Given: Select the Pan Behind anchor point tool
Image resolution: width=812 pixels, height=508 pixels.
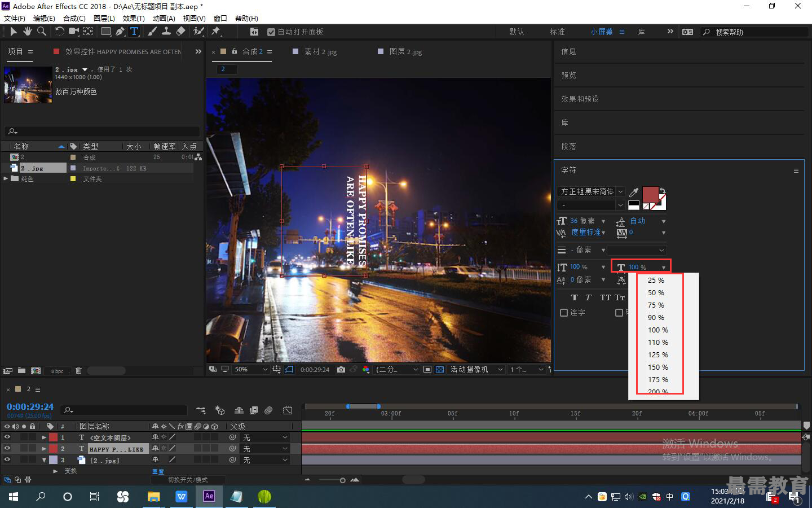Looking at the screenshot, I should 89,32.
